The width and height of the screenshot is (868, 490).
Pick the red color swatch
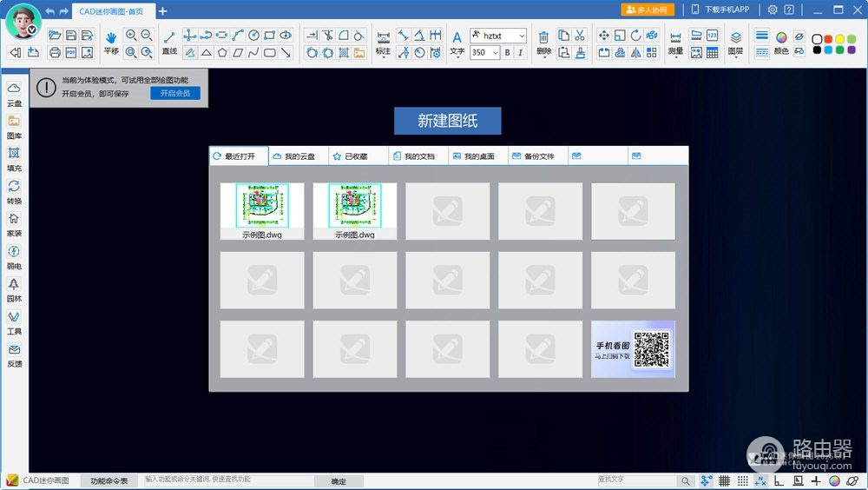[828, 39]
